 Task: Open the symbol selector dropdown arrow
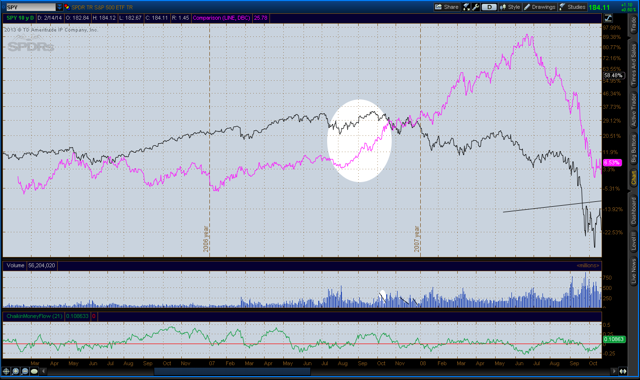click(60, 7)
